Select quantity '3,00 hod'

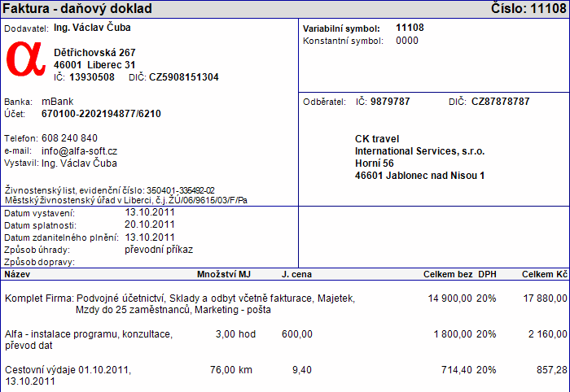235,334
